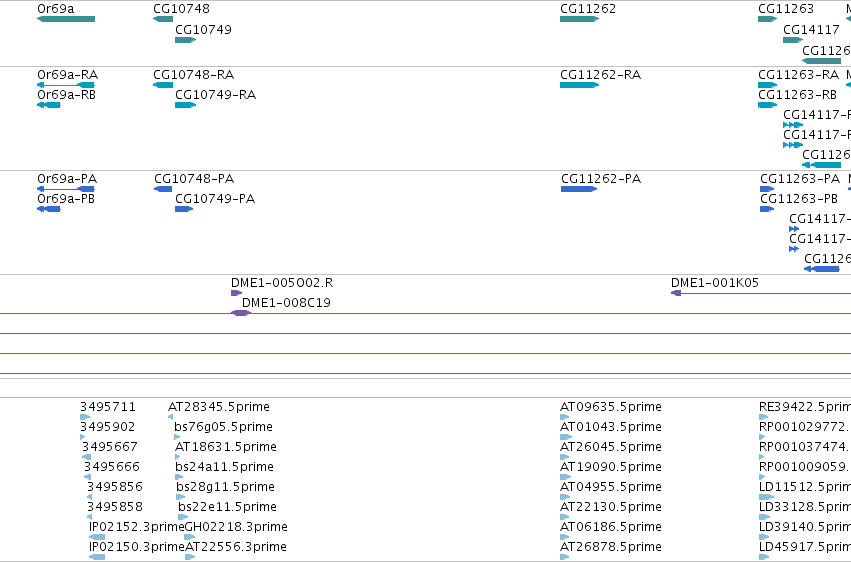Click the CG11263-PA label

point(800,178)
